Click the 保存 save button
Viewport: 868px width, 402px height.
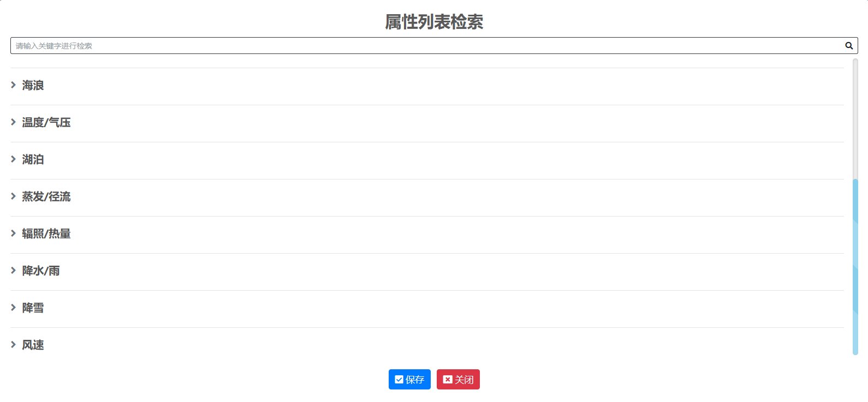pos(410,379)
